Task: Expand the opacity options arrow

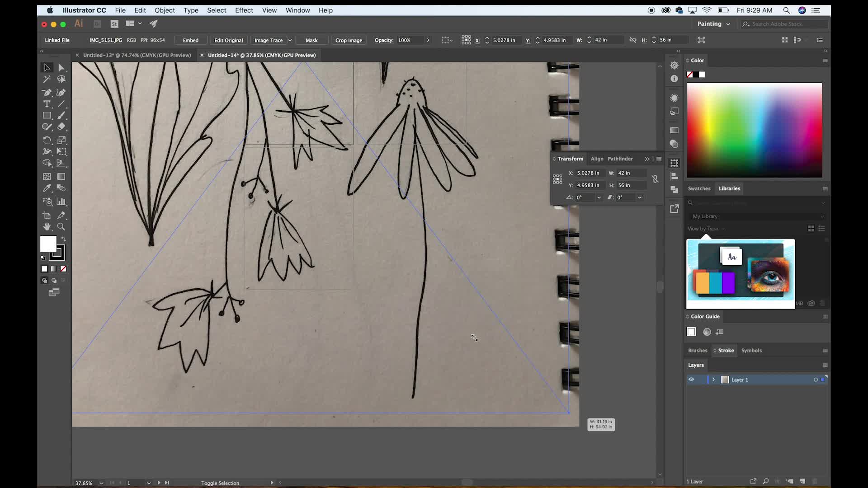Action: [x=428, y=40]
